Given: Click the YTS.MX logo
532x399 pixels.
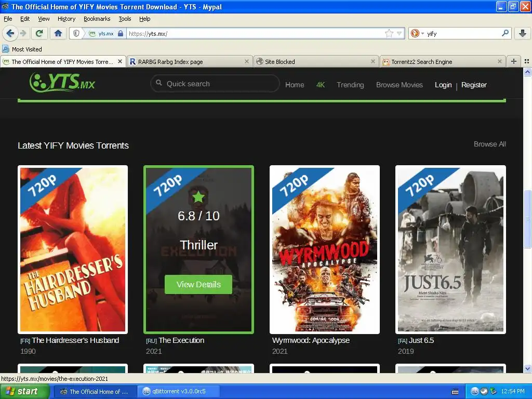Looking at the screenshot, I should (x=62, y=83).
